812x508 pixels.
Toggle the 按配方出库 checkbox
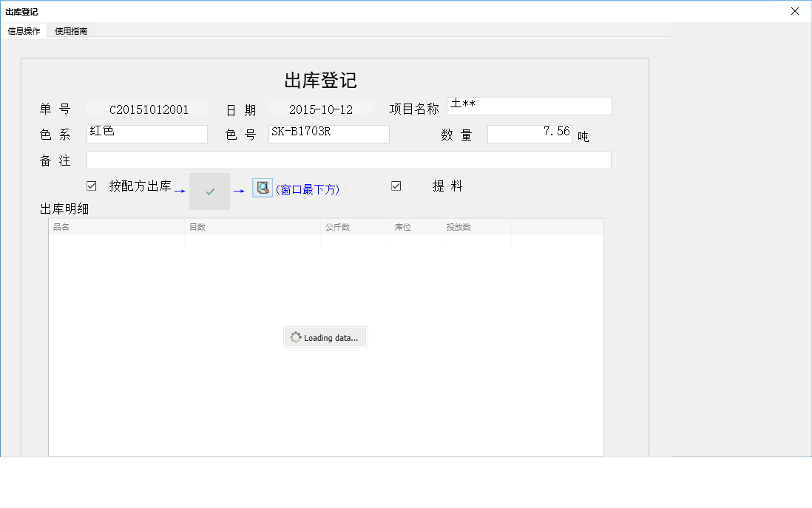[x=92, y=186]
